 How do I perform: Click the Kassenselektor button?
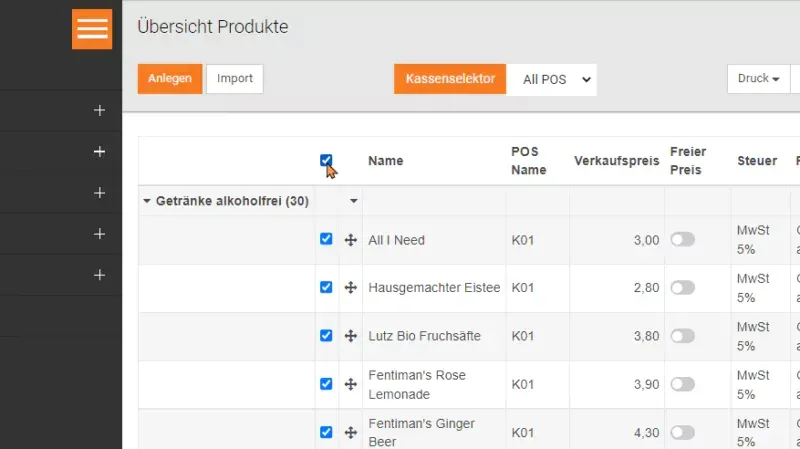tap(450, 79)
